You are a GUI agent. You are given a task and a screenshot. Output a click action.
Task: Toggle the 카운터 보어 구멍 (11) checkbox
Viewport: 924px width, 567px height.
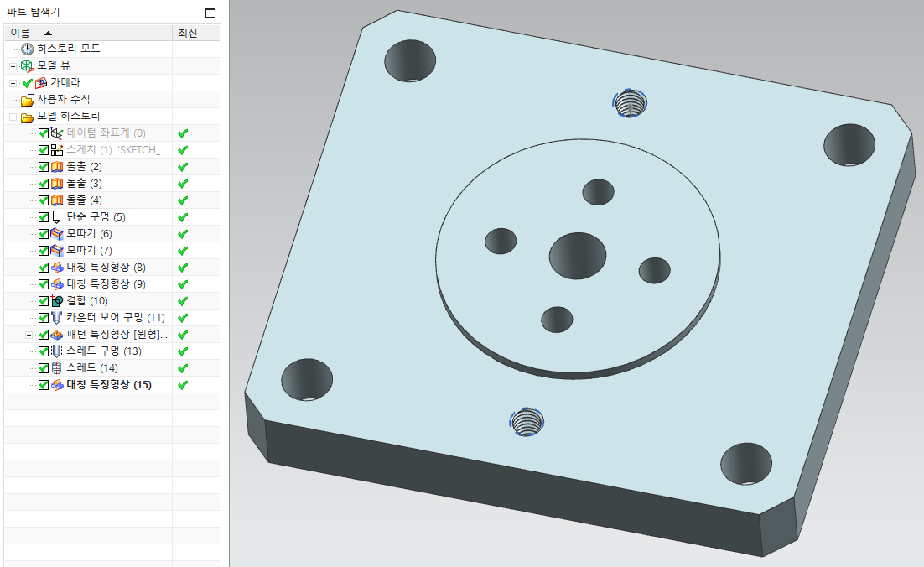[x=43, y=318]
